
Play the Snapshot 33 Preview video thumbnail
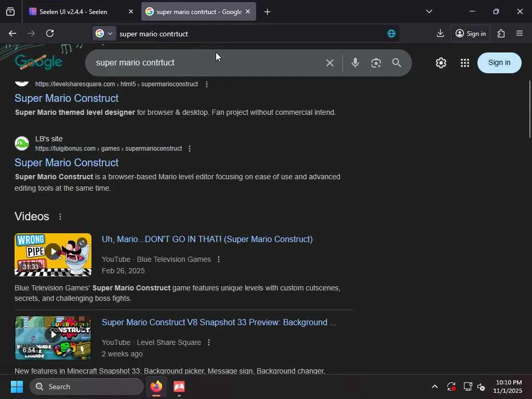coord(53,338)
